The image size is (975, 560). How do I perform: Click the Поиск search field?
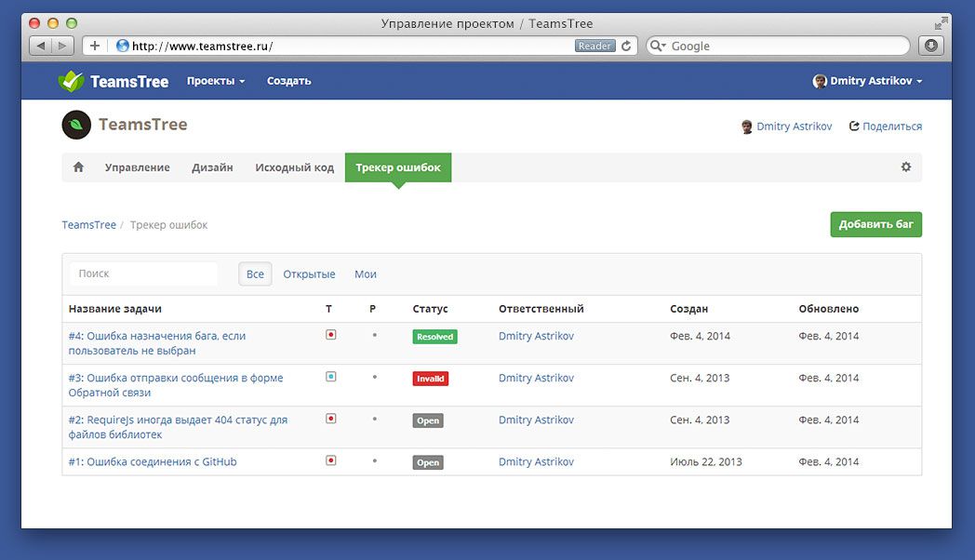[143, 274]
